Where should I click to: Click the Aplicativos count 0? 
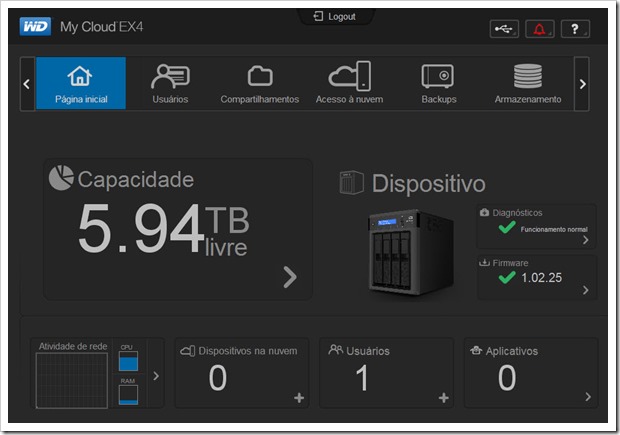click(507, 378)
